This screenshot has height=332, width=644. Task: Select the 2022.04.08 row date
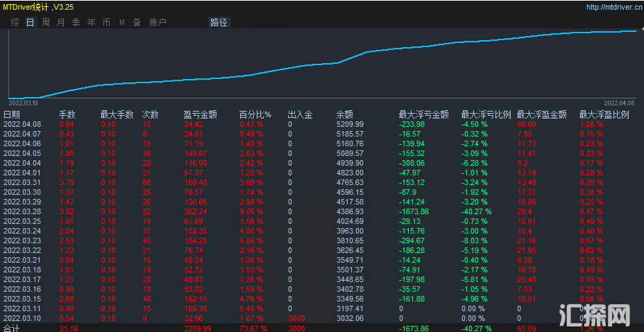pos(22,124)
